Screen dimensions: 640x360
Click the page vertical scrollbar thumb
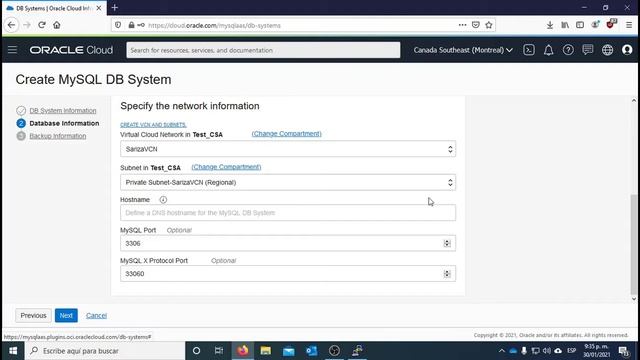(633, 244)
